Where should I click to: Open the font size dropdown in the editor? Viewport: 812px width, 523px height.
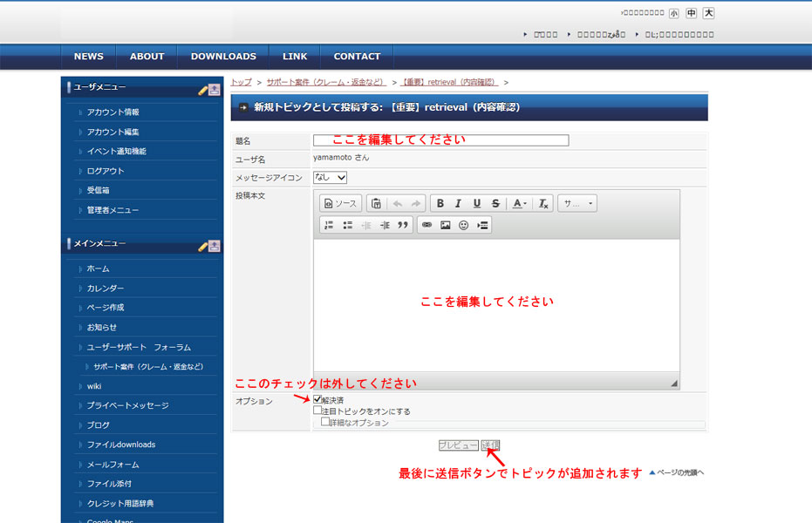tap(577, 204)
